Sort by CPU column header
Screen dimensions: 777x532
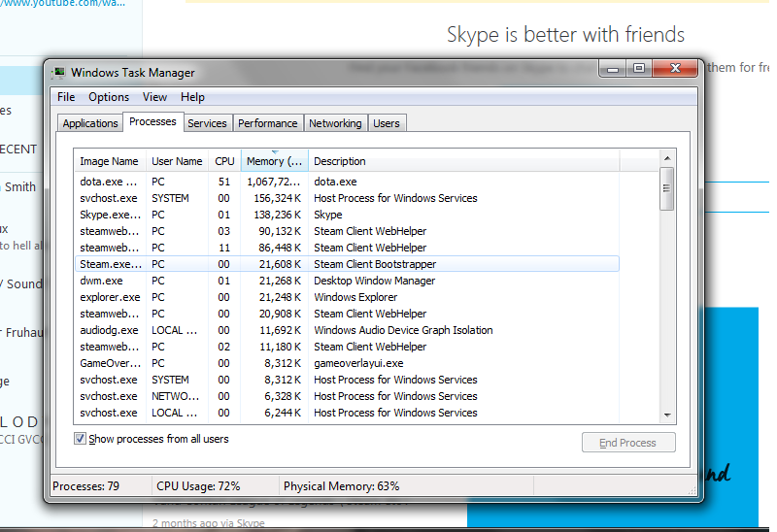(224, 161)
